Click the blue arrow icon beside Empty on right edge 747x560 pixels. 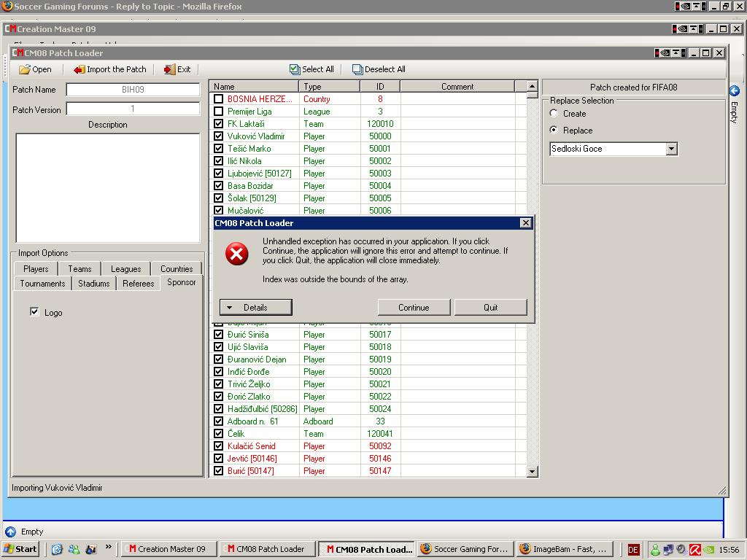(x=734, y=90)
